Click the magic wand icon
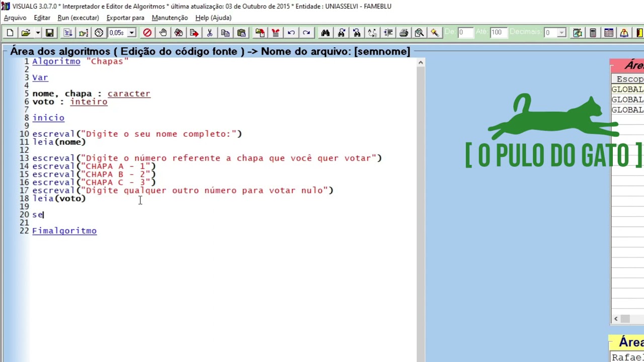The height and width of the screenshot is (362, 644). (x=435, y=33)
